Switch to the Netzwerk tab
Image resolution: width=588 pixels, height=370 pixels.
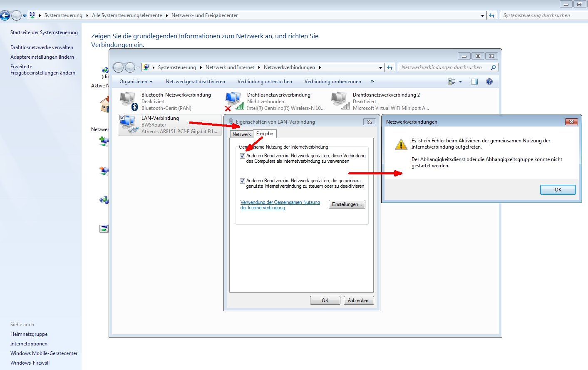pos(242,134)
